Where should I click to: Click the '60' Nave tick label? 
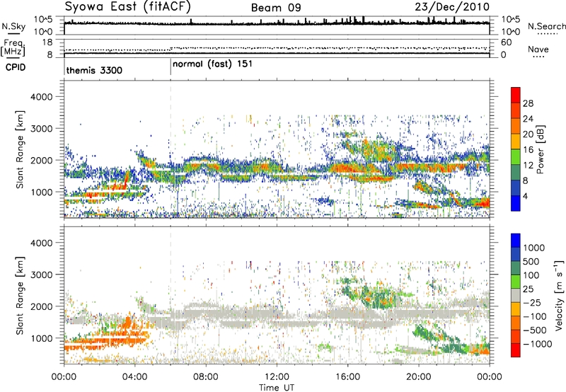(507, 42)
